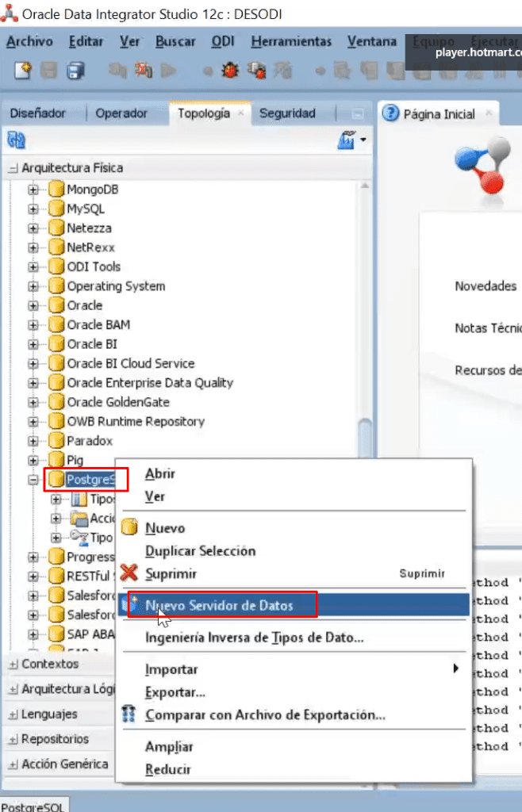Screen dimensions: 522x812
Task: Click the help icon on Página Inicial tab
Action: (390, 113)
